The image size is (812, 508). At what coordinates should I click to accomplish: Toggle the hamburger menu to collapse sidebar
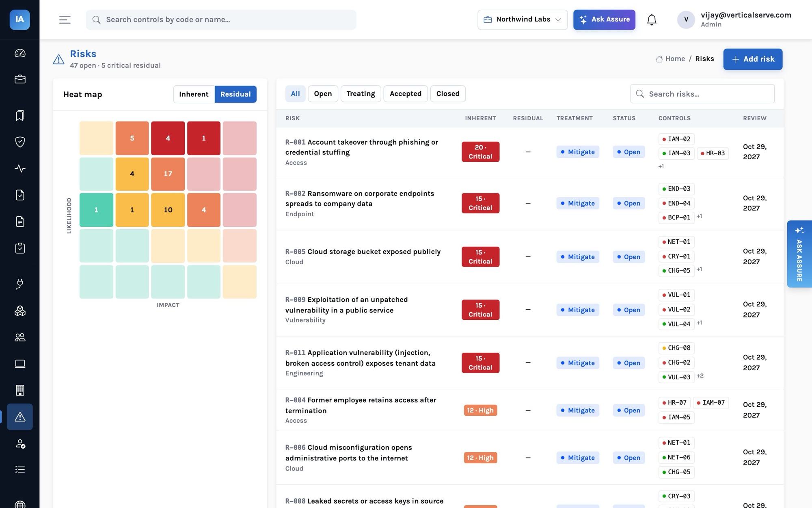click(x=65, y=20)
